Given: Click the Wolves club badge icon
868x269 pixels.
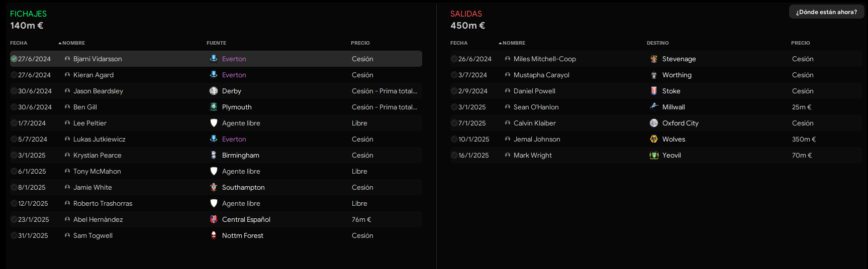Looking at the screenshot, I should point(654,139).
